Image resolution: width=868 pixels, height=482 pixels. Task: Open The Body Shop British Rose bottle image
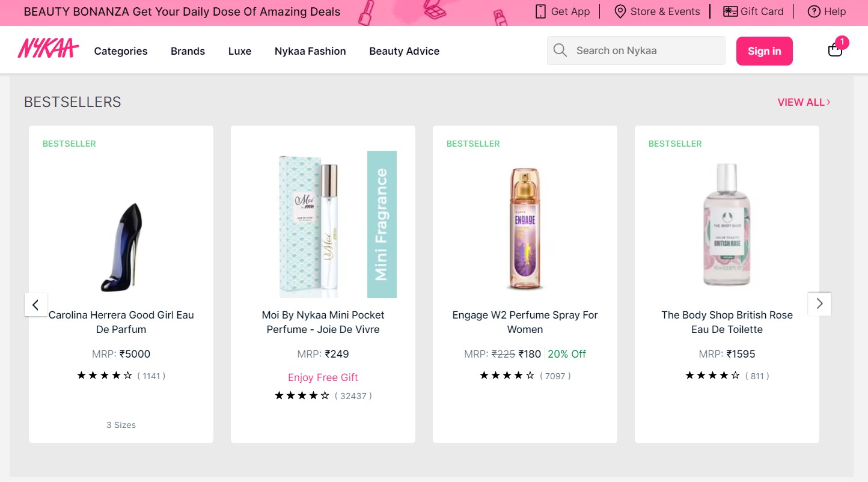(727, 224)
